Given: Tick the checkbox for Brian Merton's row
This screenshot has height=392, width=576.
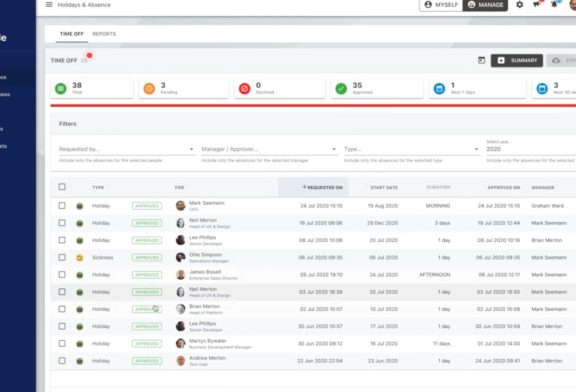Looking at the screenshot, I should click(62, 309).
